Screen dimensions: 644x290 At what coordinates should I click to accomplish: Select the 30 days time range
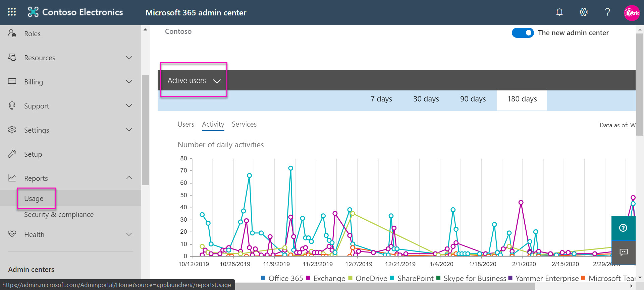click(426, 99)
